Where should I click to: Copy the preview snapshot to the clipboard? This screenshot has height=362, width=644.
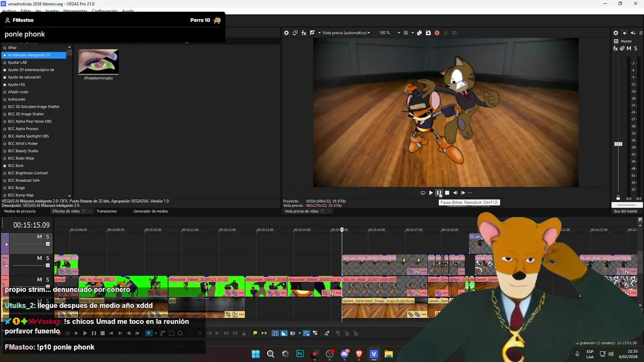[x=420, y=33]
